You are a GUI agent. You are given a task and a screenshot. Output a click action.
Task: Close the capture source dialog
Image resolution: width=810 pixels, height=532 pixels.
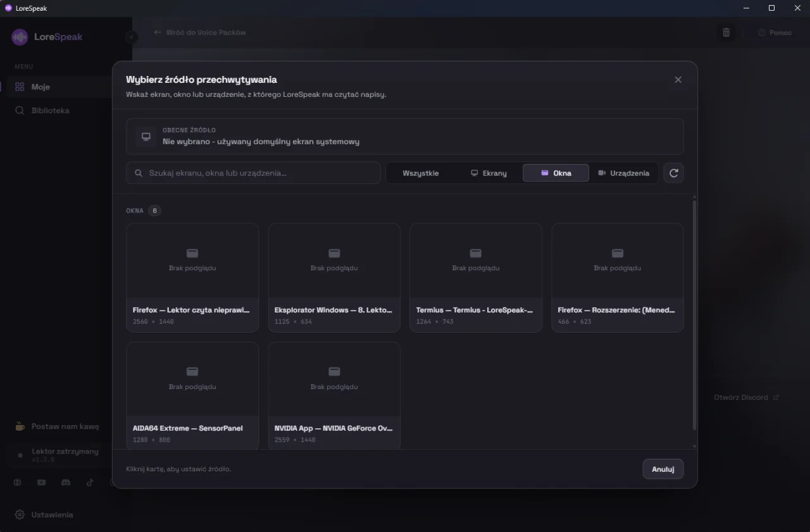(678, 80)
